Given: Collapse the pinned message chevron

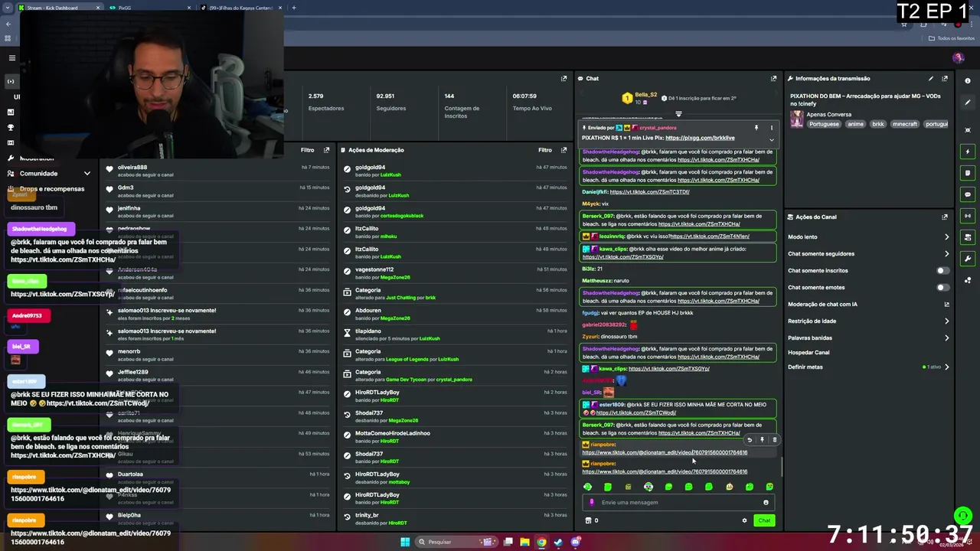Looking at the screenshot, I should [771, 140].
